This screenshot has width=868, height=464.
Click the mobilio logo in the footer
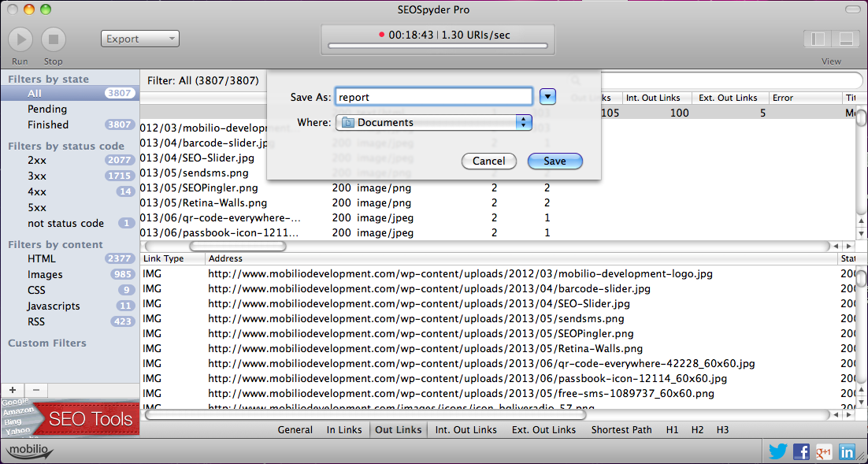[x=31, y=451]
